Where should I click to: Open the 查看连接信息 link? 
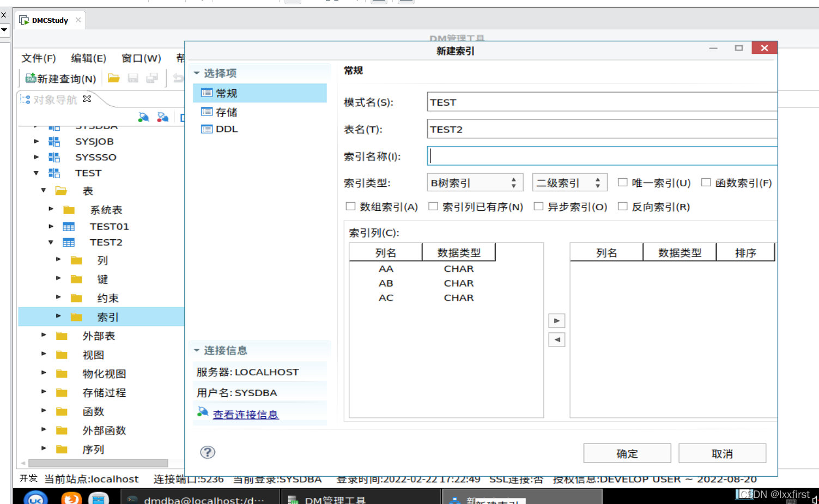[245, 414]
